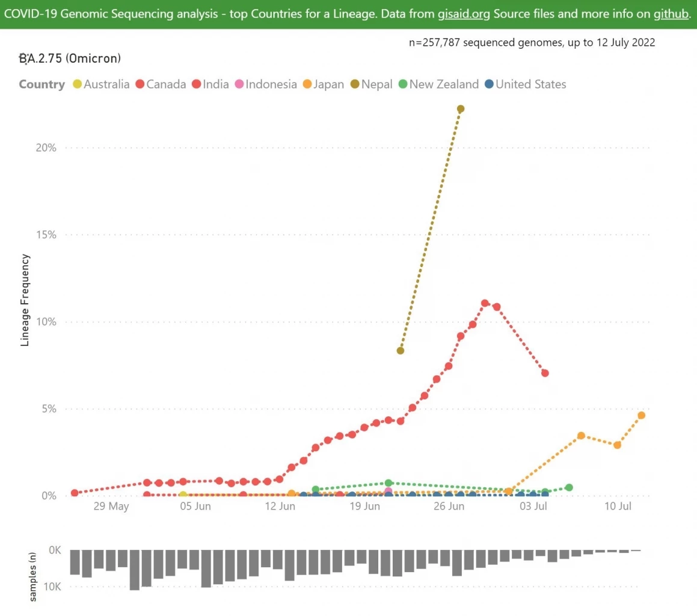
Task: Select India's peak data point near 11%
Action: coord(485,303)
